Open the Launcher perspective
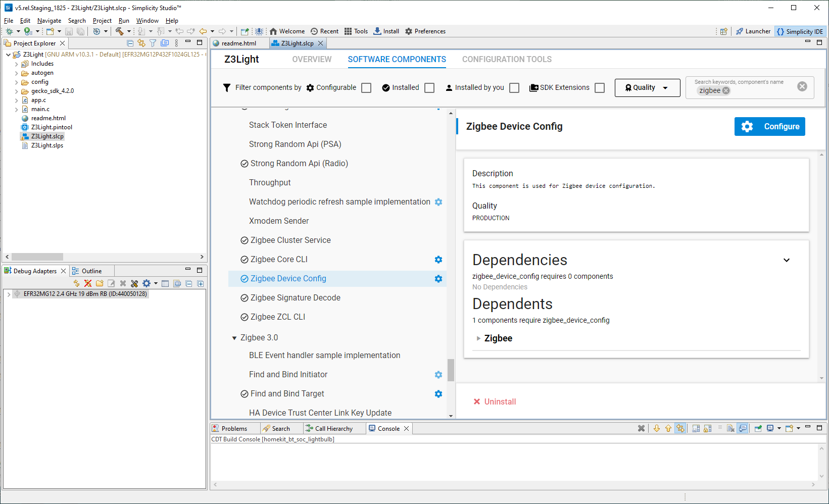The height and width of the screenshot is (504, 829). point(753,31)
